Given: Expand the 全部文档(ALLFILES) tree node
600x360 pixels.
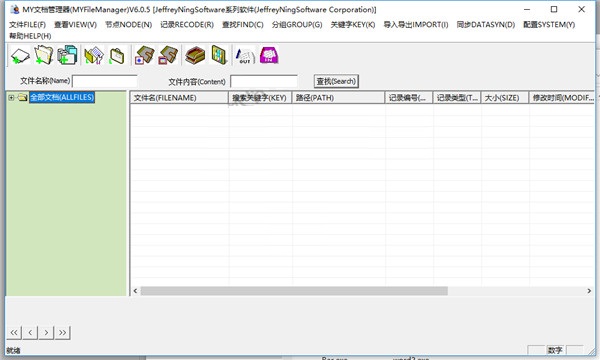Looking at the screenshot, I should coord(11,98).
